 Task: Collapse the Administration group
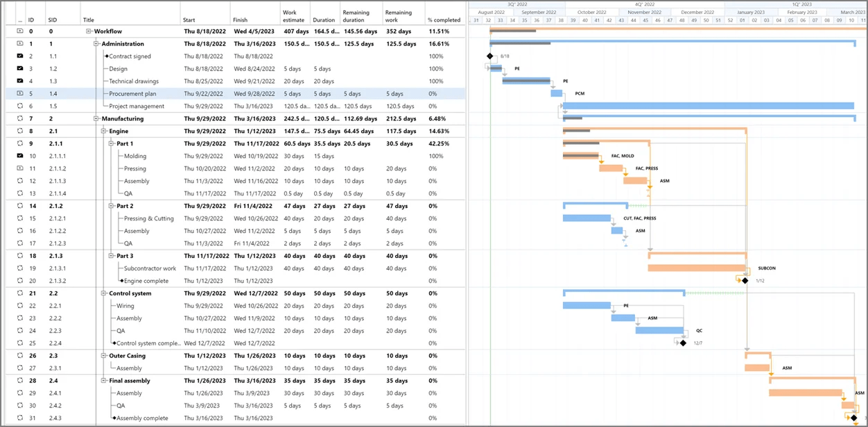96,44
